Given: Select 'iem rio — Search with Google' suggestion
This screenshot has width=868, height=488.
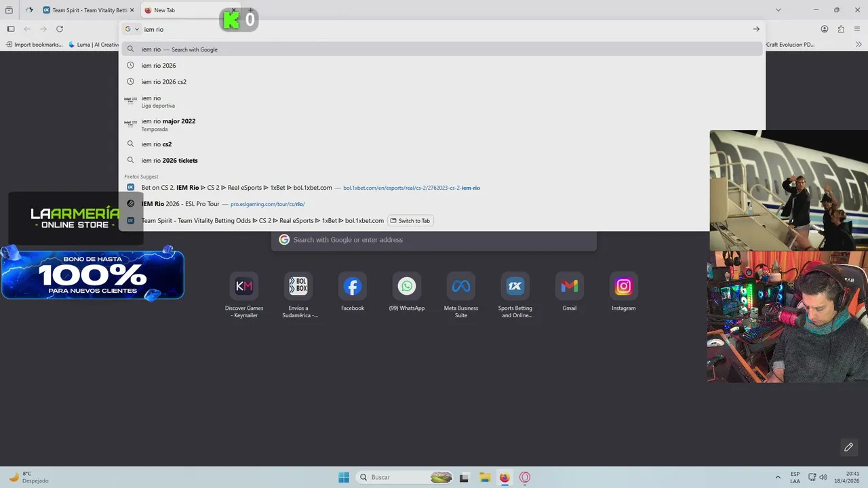Looking at the screenshot, I should tap(442, 49).
